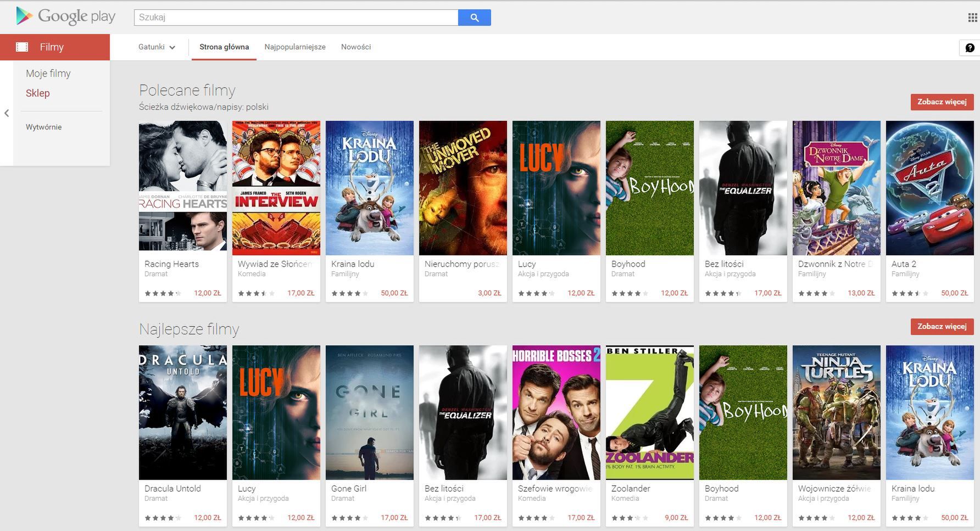Click the Gone Girl title link

pyautogui.click(x=349, y=489)
